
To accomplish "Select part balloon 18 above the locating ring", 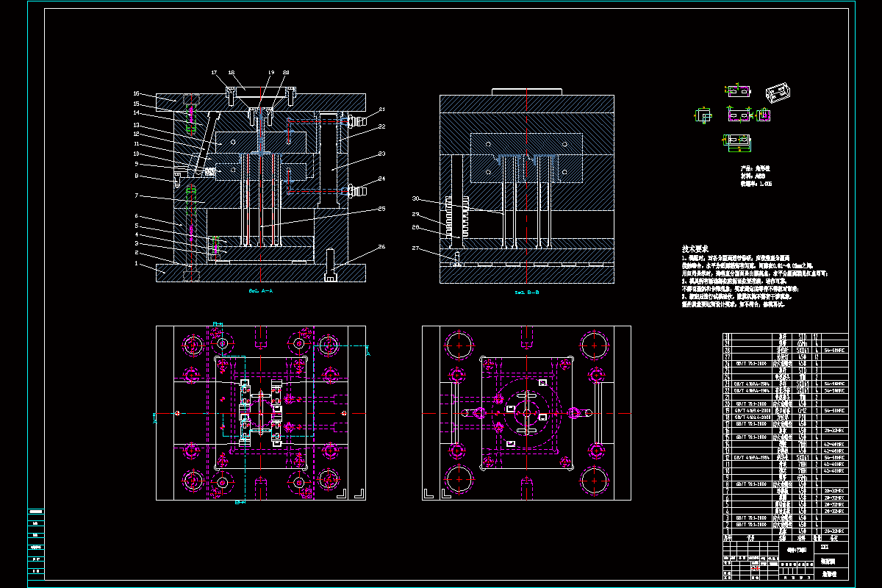I will (231, 73).
